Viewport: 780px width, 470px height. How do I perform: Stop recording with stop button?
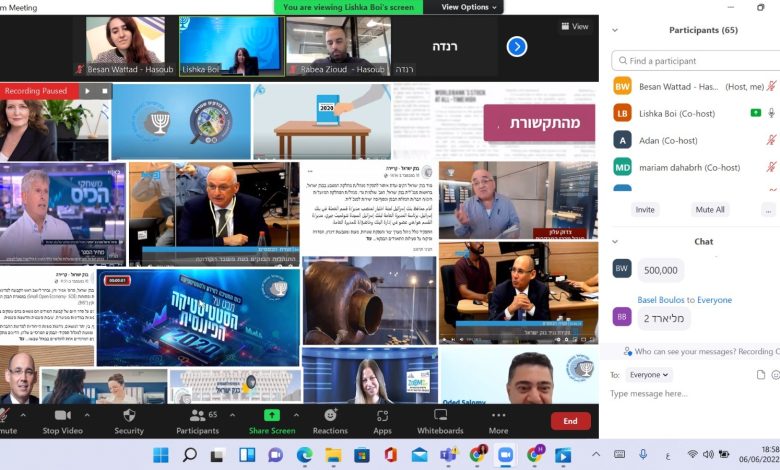click(104, 91)
